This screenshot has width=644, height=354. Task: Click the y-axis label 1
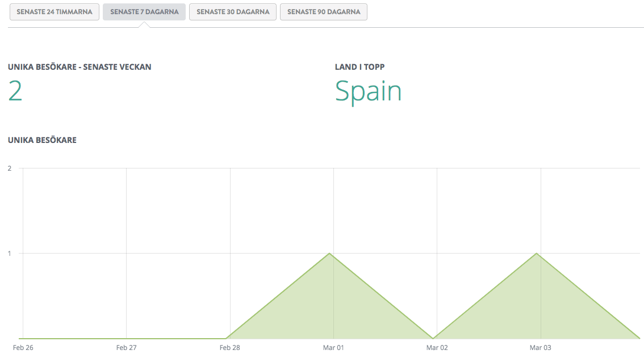10,254
